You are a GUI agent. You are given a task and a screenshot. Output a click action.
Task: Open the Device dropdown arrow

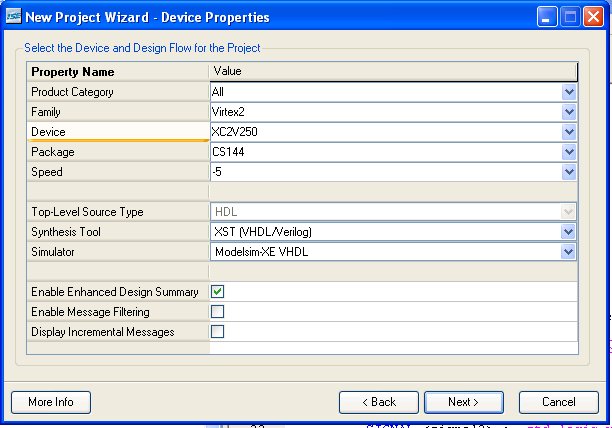point(569,132)
